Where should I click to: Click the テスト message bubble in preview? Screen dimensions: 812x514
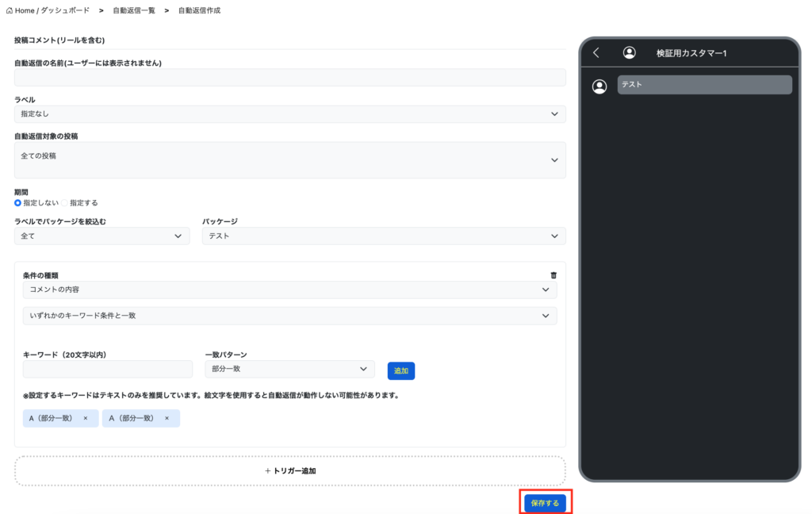pyautogui.click(x=705, y=85)
